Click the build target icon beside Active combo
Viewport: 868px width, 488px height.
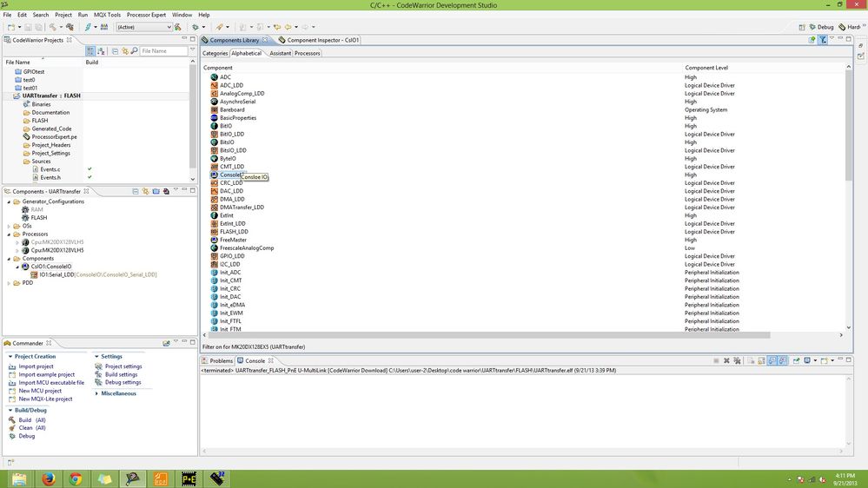point(178,27)
